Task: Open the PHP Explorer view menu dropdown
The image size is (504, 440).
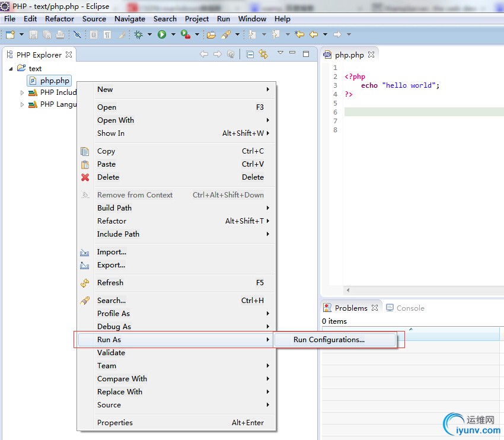Action: click(x=280, y=53)
